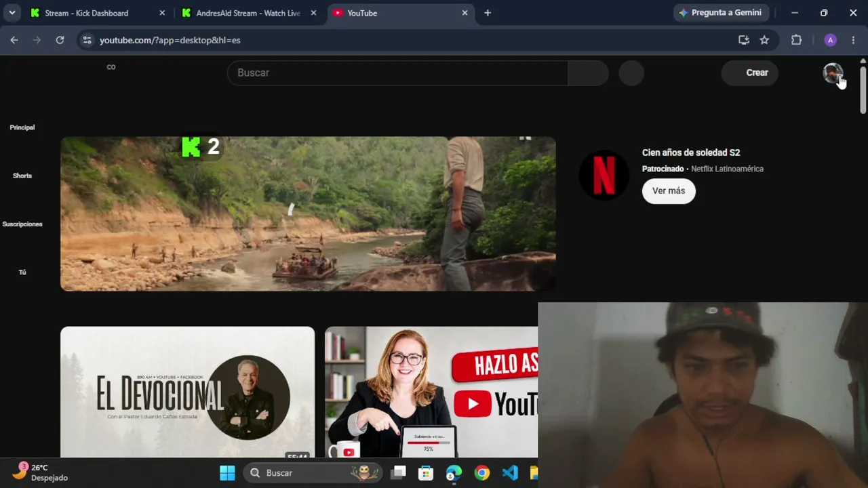Image resolution: width=868 pixels, height=488 pixels.
Task: Open the Chrome three-dot menu
Action: point(853,40)
